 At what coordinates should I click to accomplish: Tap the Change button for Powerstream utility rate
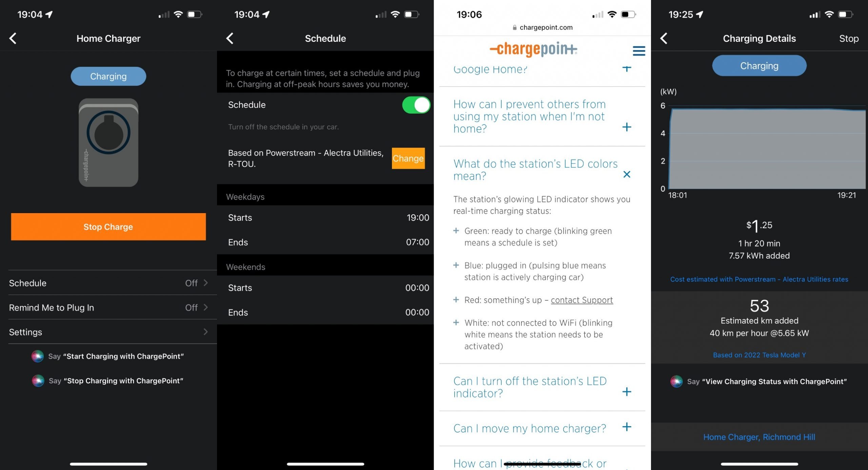pyautogui.click(x=408, y=157)
